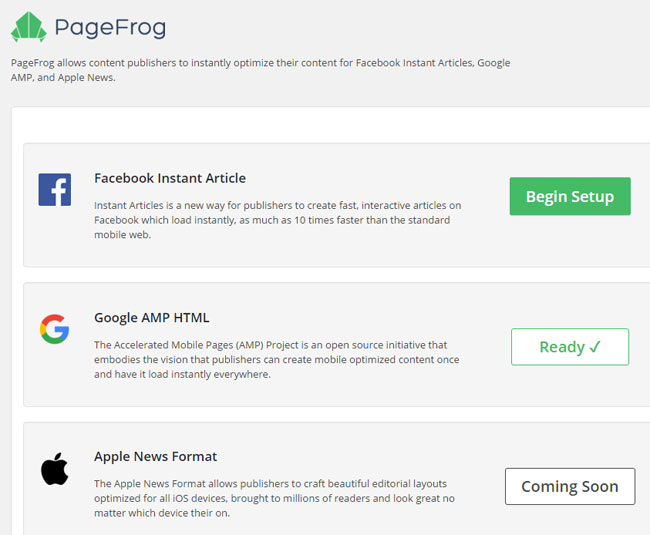Click the Coming Soon button
The height and width of the screenshot is (535, 650).
tap(569, 487)
